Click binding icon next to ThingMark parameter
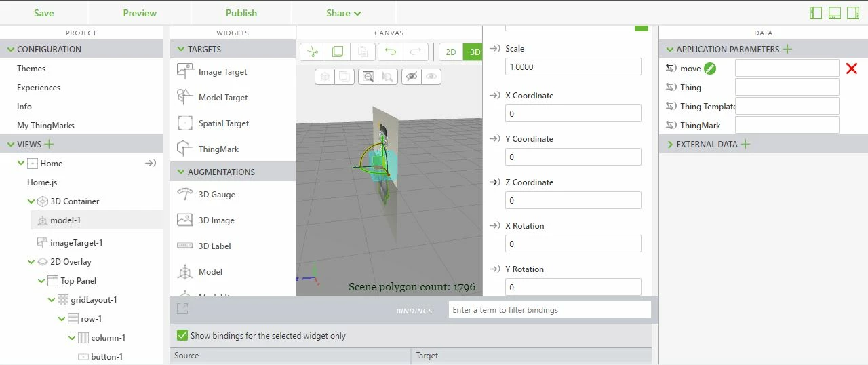 pyautogui.click(x=671, y=125)
